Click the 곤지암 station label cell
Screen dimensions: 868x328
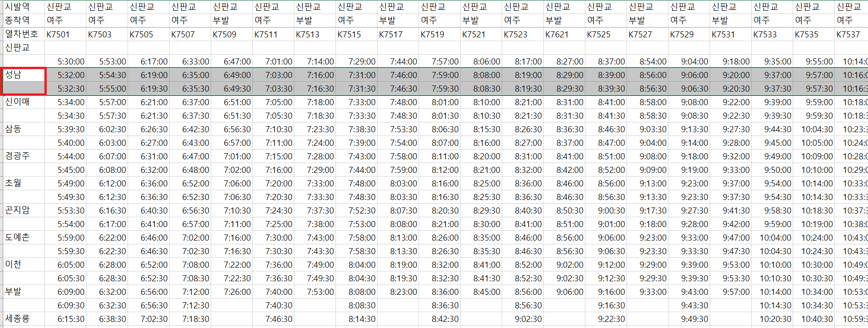click(24, 210)
